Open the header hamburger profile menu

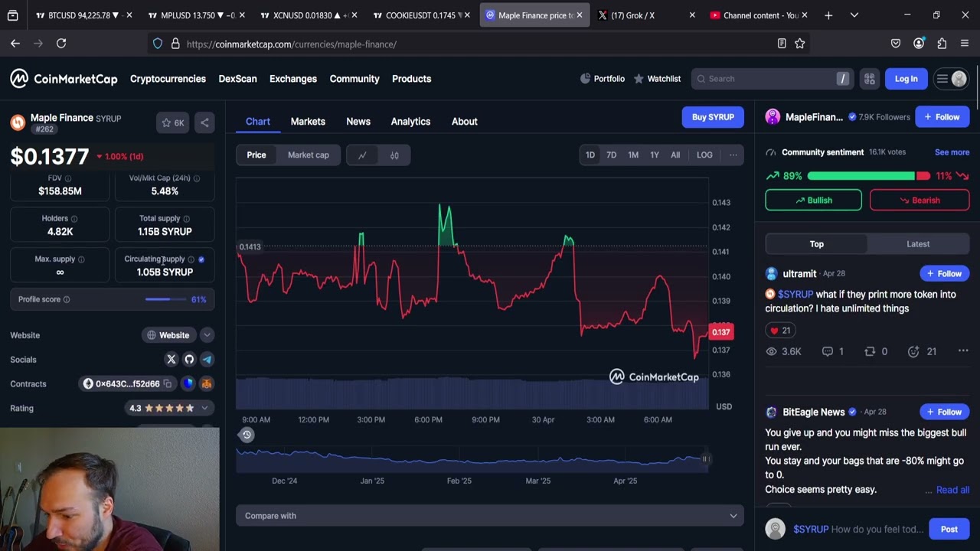[x=950, y=79]
